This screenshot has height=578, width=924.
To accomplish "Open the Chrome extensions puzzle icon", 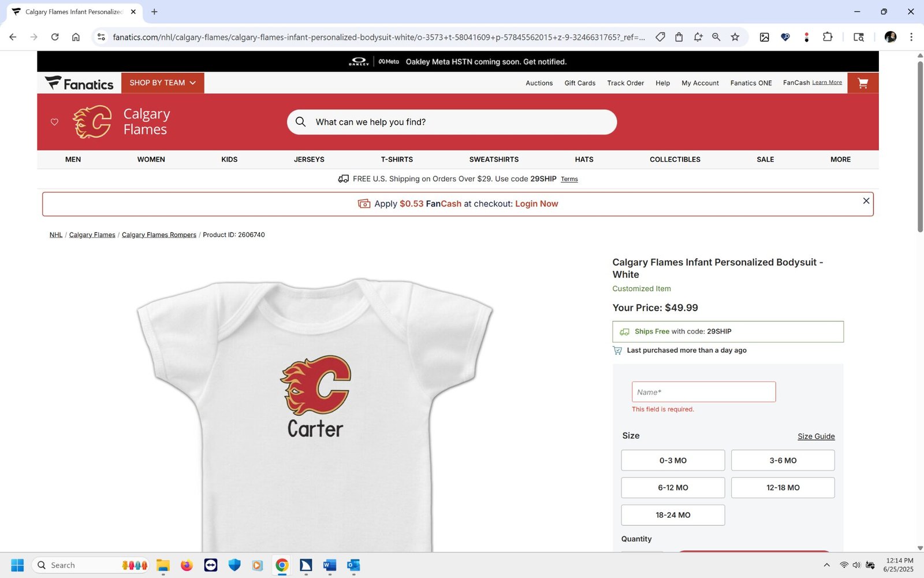I will [x=828, y=37].
